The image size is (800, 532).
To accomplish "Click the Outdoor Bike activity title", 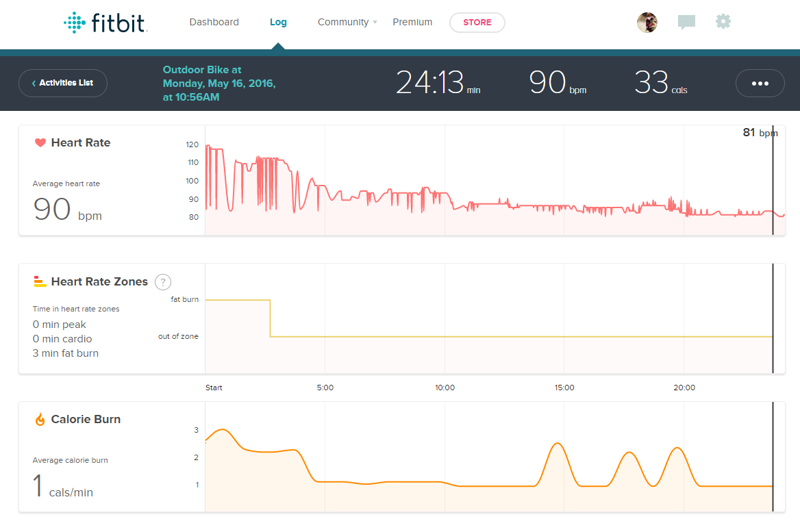I will pos(219,83).
